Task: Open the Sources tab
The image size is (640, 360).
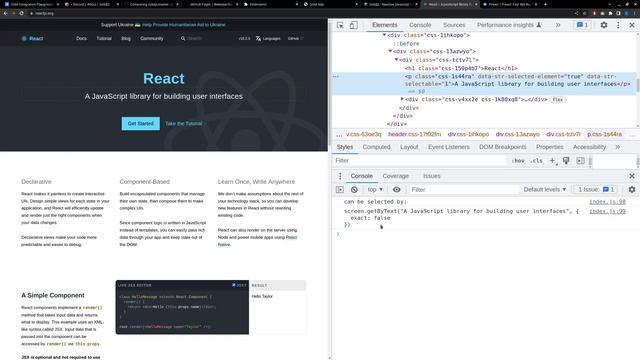Action: [x=454, y=25]
